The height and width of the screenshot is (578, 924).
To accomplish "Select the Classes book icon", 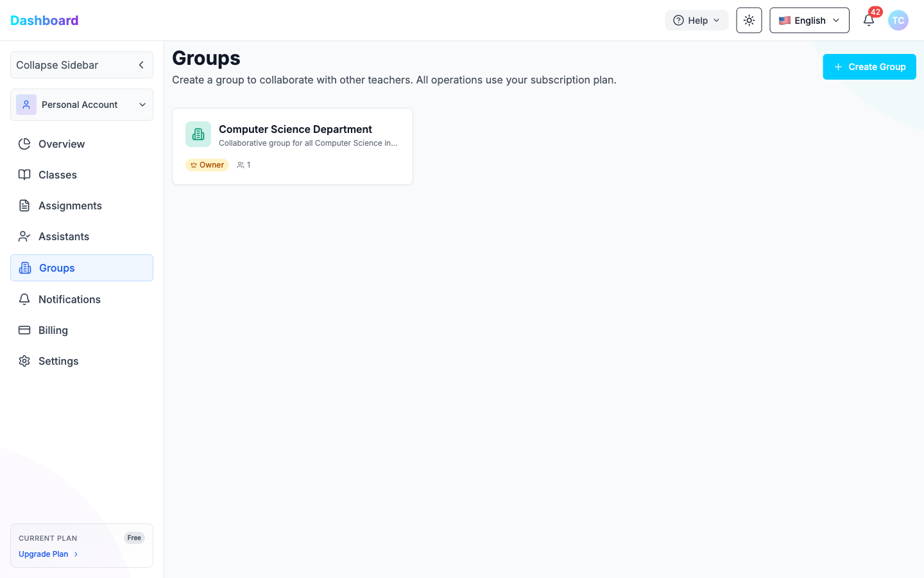I will coord(24,175).
